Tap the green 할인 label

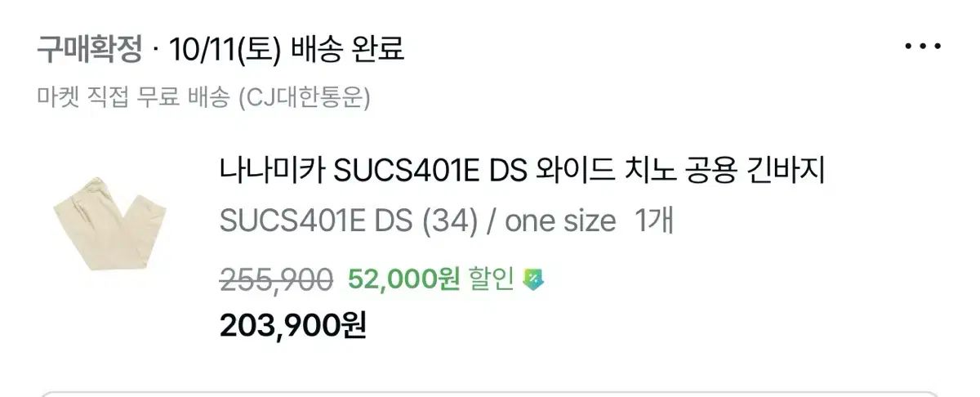[491, 279]
